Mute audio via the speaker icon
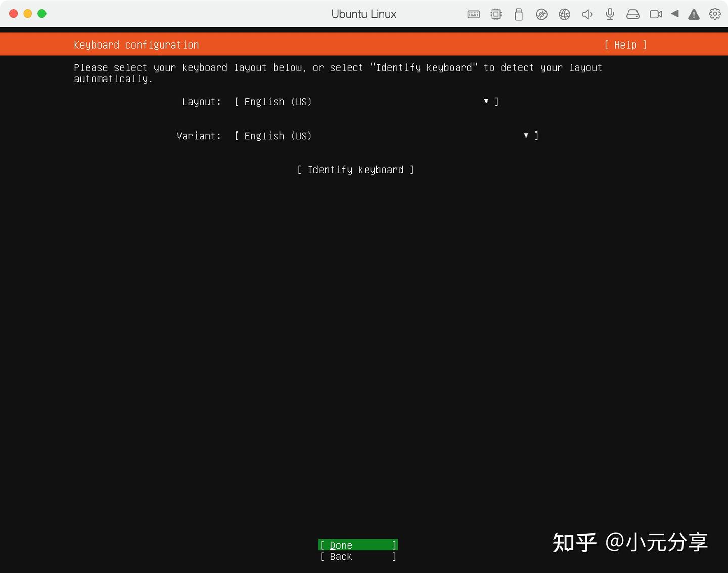 tap(587, 14)
